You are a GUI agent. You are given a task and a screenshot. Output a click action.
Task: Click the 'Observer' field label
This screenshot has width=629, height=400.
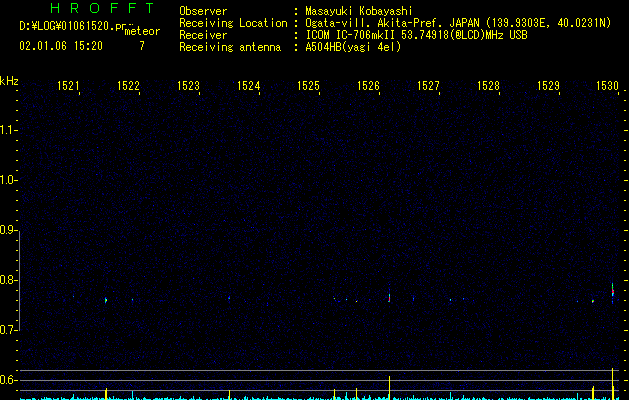pyautogui.click(x=203, y=11)
